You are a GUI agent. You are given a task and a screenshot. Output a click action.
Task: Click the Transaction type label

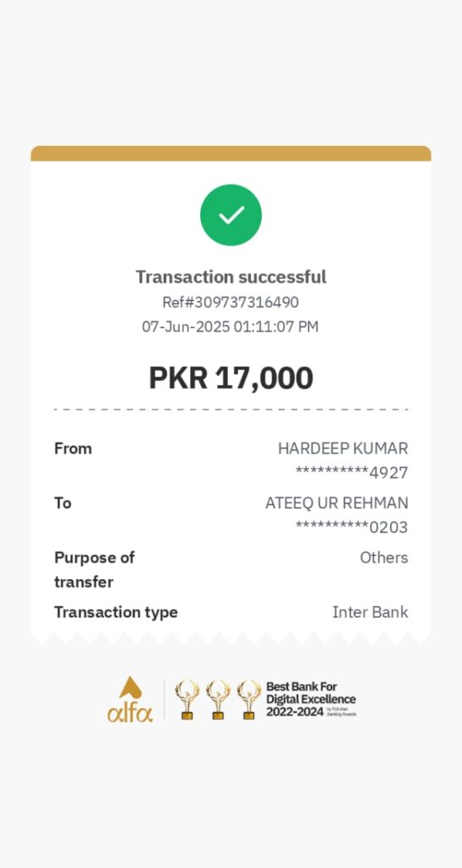(116, 612)
